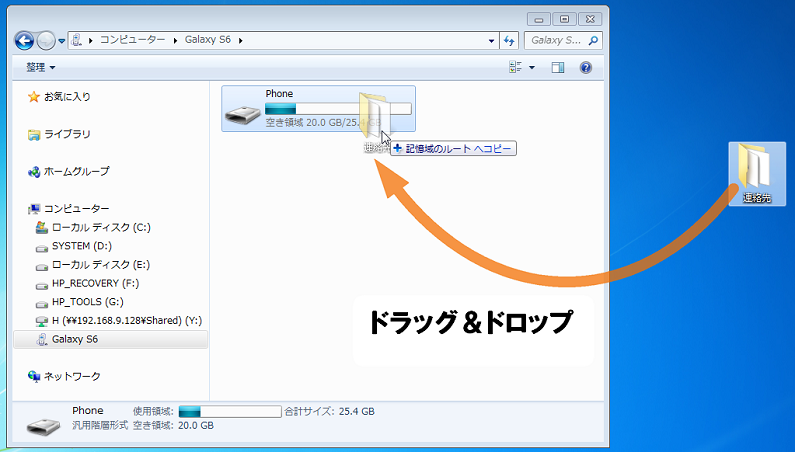Viewport: 795px width, 452px height.
Task: Click the C: drive Windows icon
Action: [42, 227]
